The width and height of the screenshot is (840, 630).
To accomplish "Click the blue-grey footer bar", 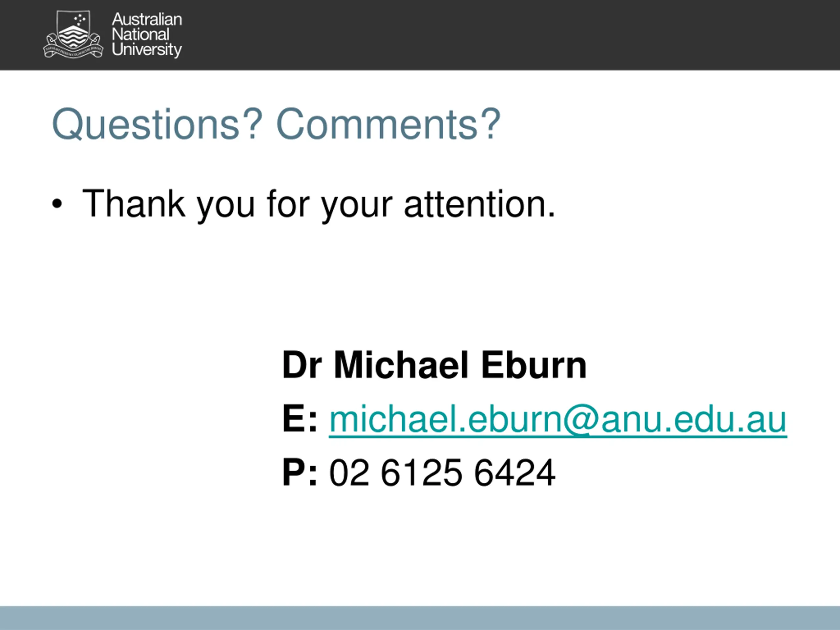I will 420,618.
